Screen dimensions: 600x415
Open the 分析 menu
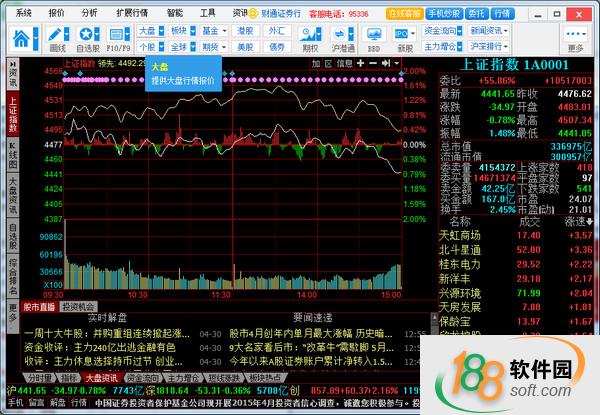pyautogui.click(x=89, y=13)
